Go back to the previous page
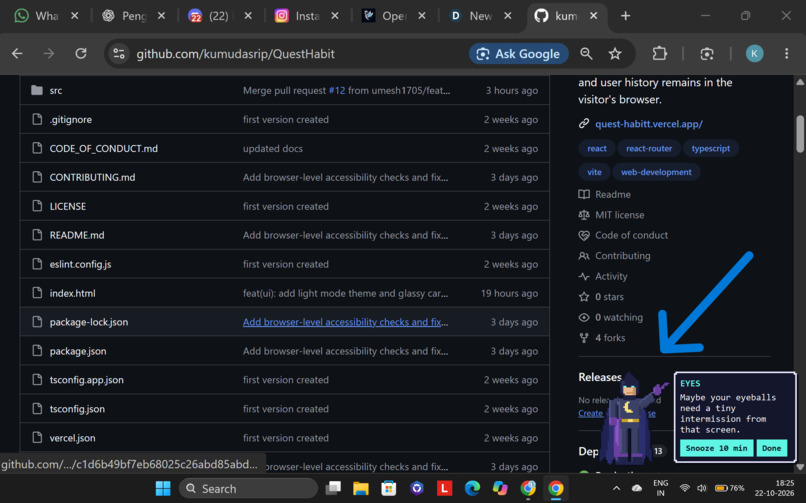This screenshot has height=503, width=806. tap(17, 53)
